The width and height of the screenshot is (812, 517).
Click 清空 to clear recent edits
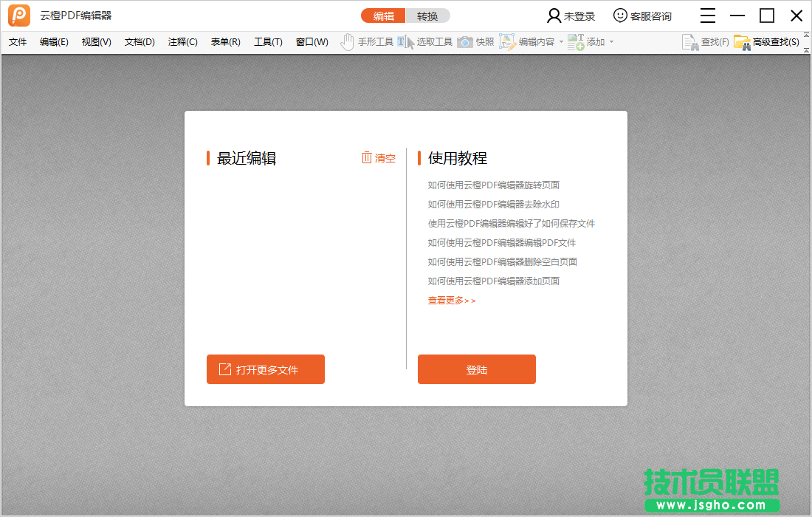coord(379,157)
